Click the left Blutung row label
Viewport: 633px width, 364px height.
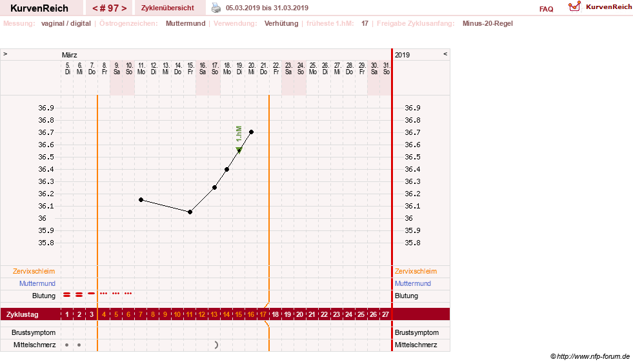44,296
